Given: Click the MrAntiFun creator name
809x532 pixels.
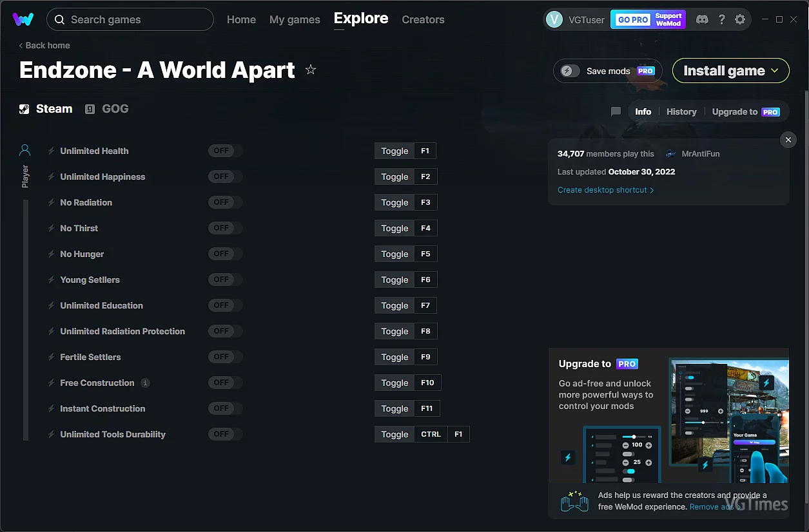Looking at the screenshot, I should (700, 154).
